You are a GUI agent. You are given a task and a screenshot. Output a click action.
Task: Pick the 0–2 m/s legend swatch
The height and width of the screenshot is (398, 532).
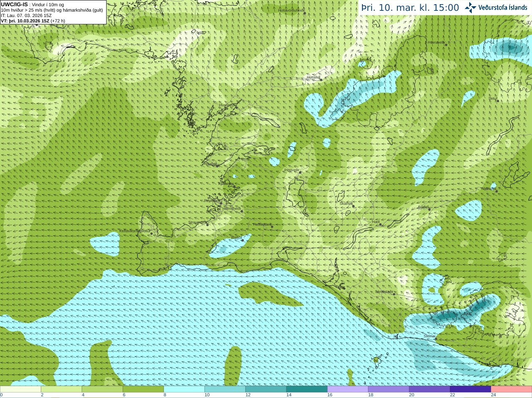point(20,389)
